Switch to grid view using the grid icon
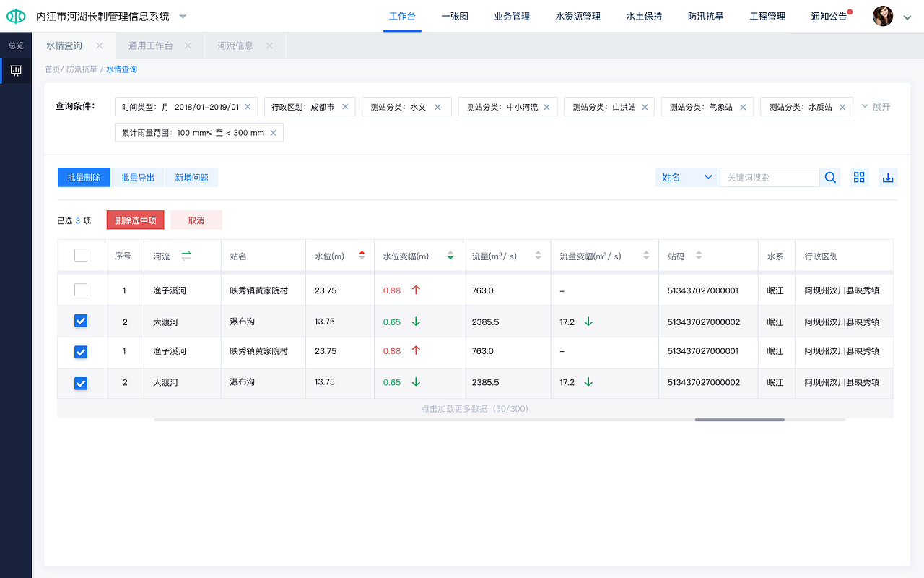 [x=858, y=176]
